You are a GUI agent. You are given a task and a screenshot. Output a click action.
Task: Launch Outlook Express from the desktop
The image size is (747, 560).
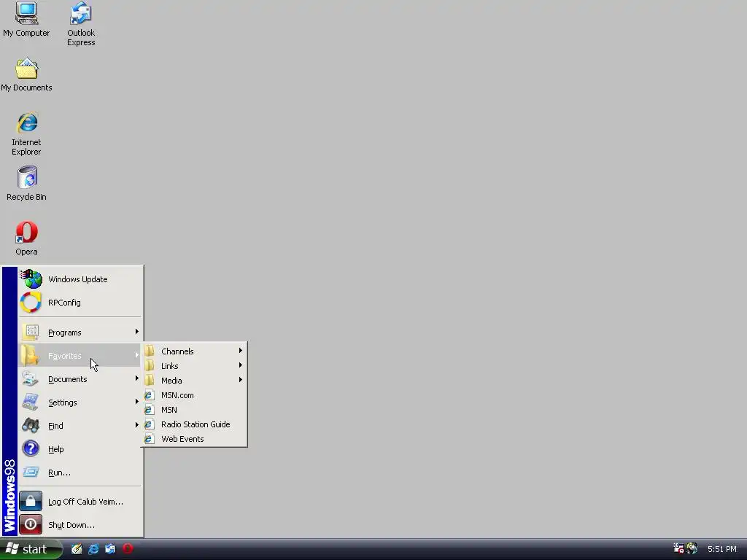(x=80, y=24)
